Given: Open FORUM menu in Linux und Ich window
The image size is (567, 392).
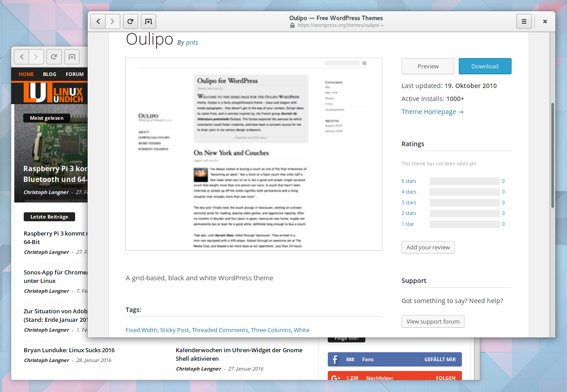Looking at the screenshot, I should point(75,74).
